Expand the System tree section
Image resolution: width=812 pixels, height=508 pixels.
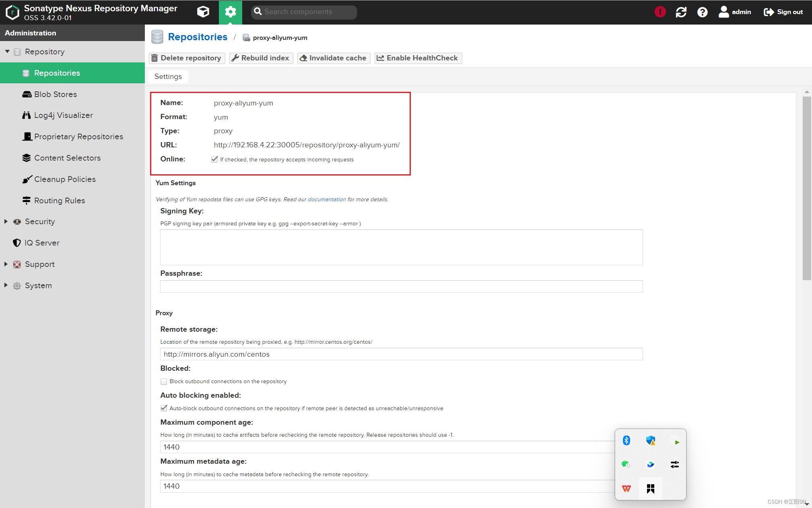click(x=6, y=285)
